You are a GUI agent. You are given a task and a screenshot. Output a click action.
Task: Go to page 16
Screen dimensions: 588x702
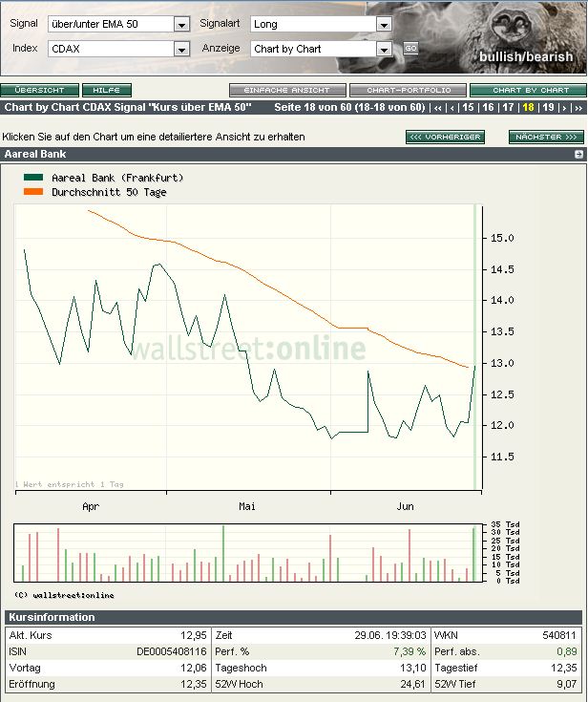pyautogui.click(x=488, y=107)
